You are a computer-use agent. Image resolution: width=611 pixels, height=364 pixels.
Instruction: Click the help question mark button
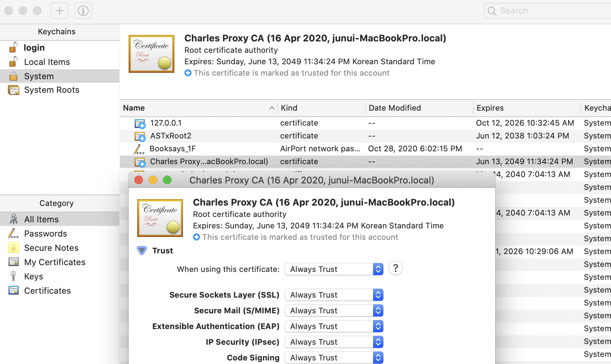click(x=396, y=268)
